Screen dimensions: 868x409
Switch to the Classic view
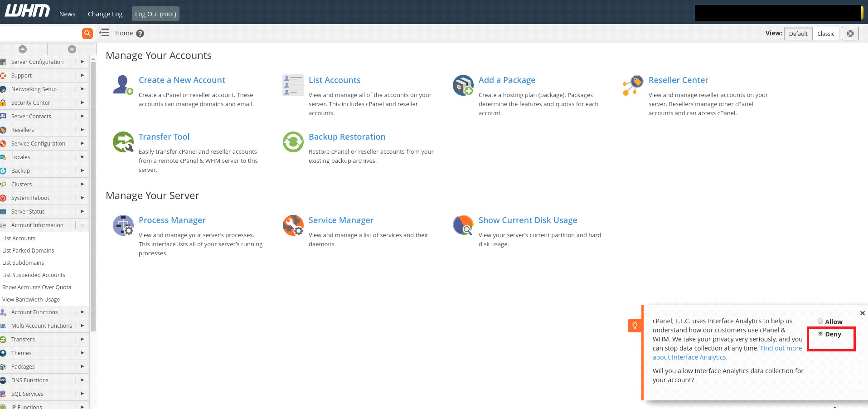click(x=825, y=34)
